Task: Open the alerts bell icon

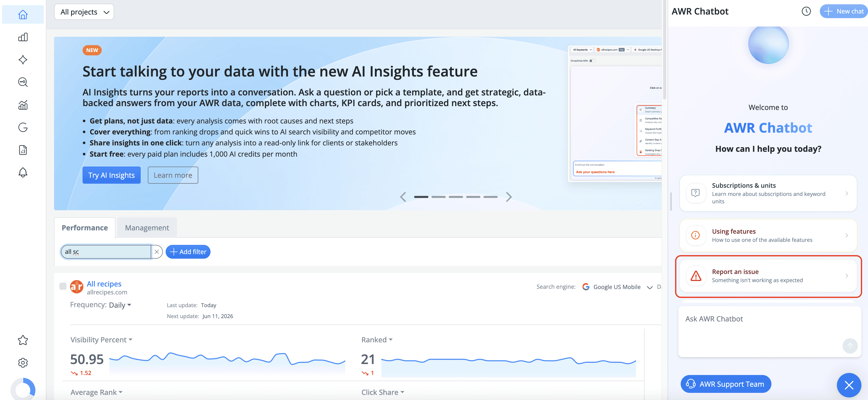Action: [x=23, y=172]
